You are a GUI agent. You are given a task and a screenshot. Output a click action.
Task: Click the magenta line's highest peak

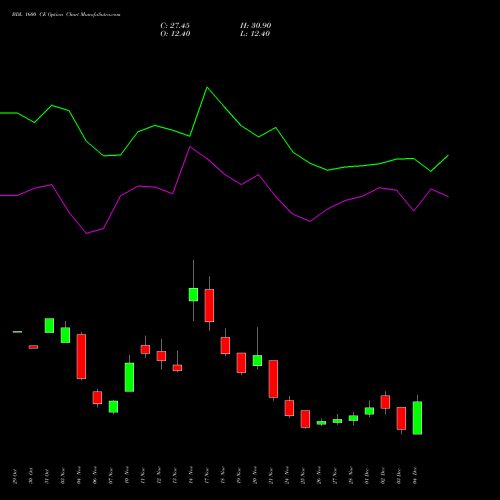(190, 147)
